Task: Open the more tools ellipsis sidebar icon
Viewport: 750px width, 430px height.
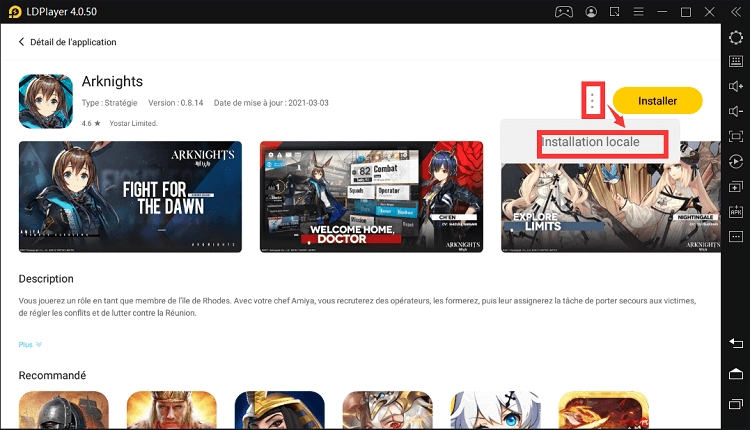Action: [x=736, y=236]
